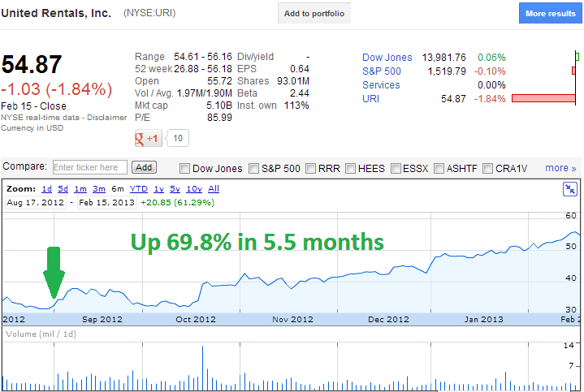Click the Add ticker button
This screenshot has height=392, width=584.
pos(144,167)
